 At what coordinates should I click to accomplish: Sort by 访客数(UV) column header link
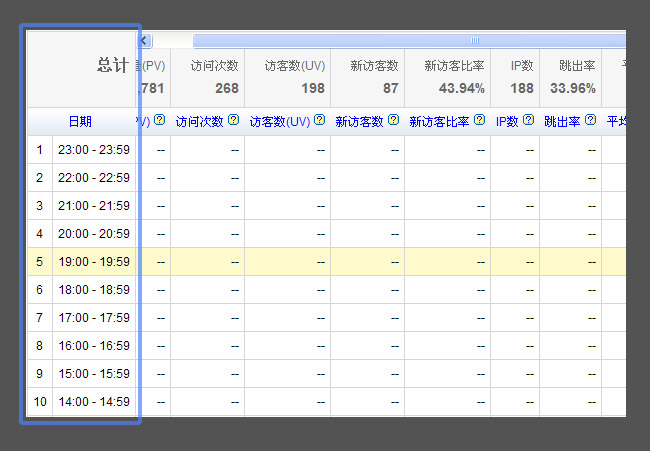click(280, 121)
